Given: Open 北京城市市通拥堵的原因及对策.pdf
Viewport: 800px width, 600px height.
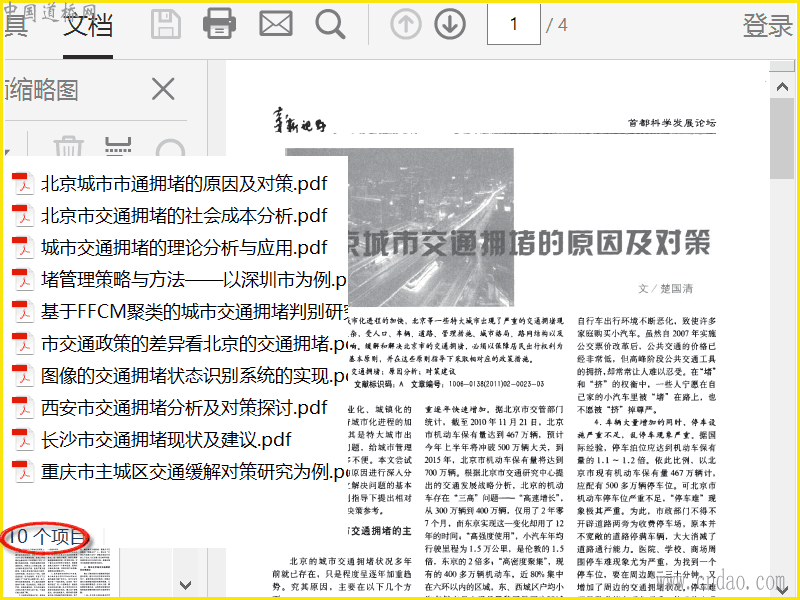Looking at the screenshot, I should [x=184, y=184].
